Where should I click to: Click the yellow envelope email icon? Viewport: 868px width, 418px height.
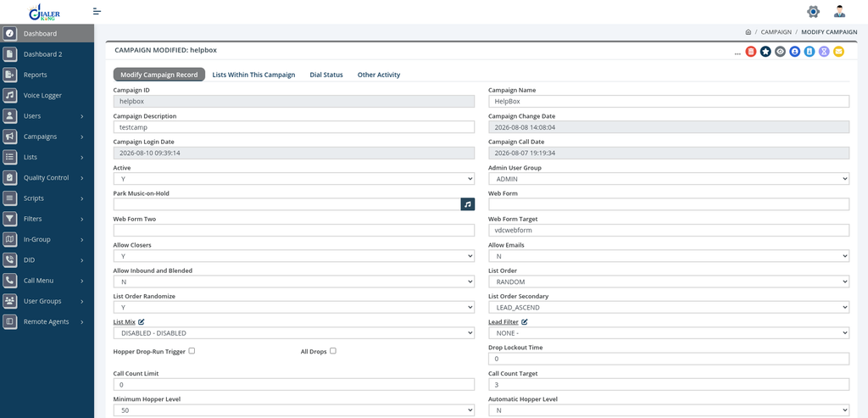pyautogui.click(x=838, y=52)
